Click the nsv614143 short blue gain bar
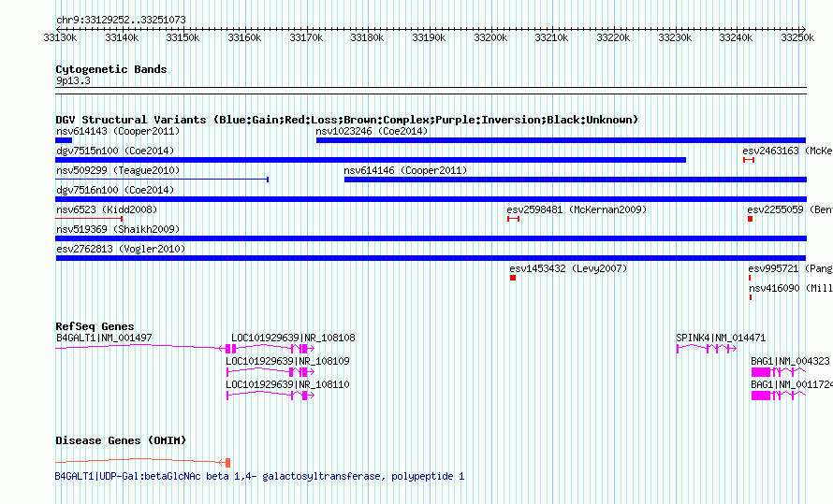Screen dimensions: 833x504 click(x=64, y=140)
